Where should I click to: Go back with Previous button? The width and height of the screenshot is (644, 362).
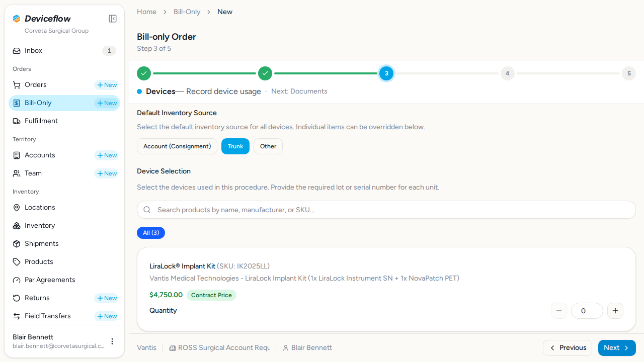point(568,348)
